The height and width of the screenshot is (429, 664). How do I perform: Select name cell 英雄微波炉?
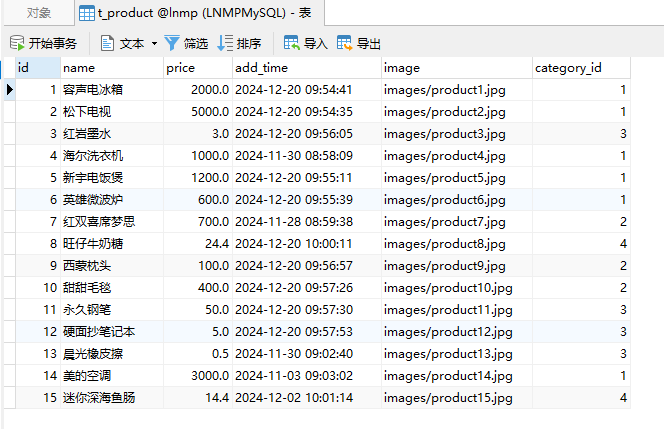[x=112, y=200]
